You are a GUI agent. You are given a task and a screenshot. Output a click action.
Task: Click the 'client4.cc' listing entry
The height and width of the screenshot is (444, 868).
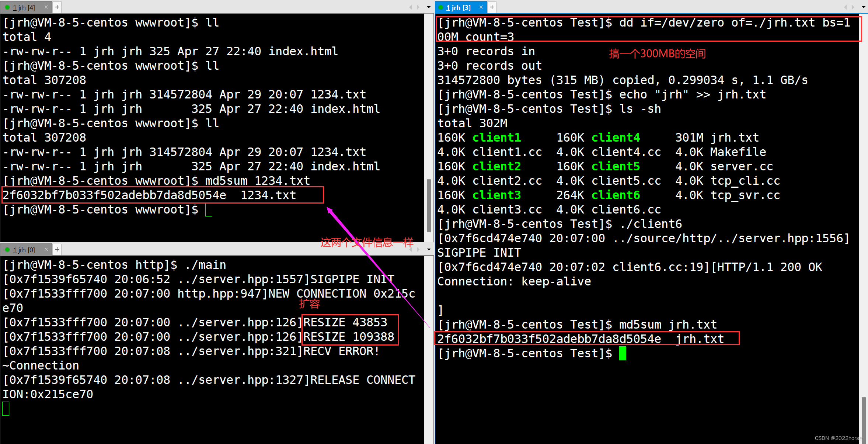[626, 152]
